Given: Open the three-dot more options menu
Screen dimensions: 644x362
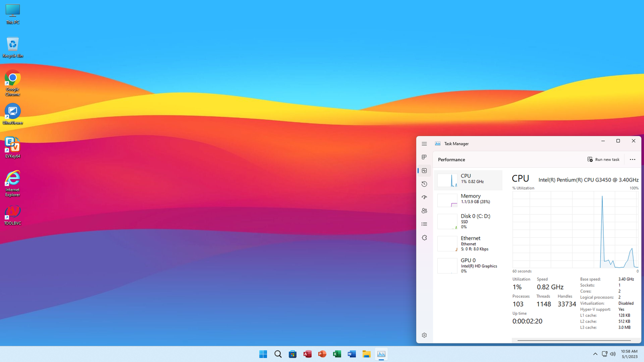Looking at the screenshot, I should 632,159.
